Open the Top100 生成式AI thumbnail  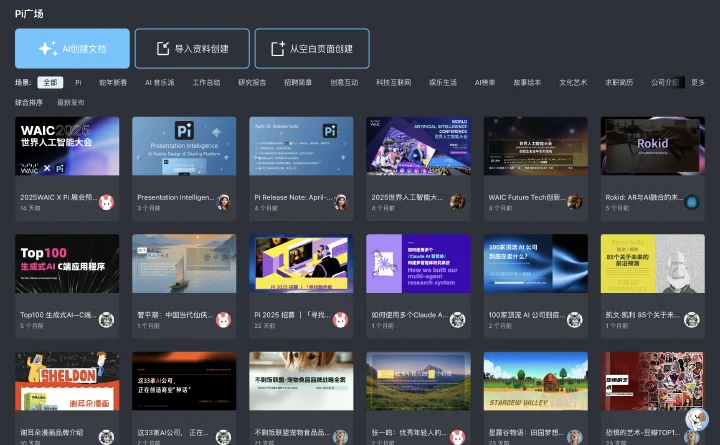(67, 264)
